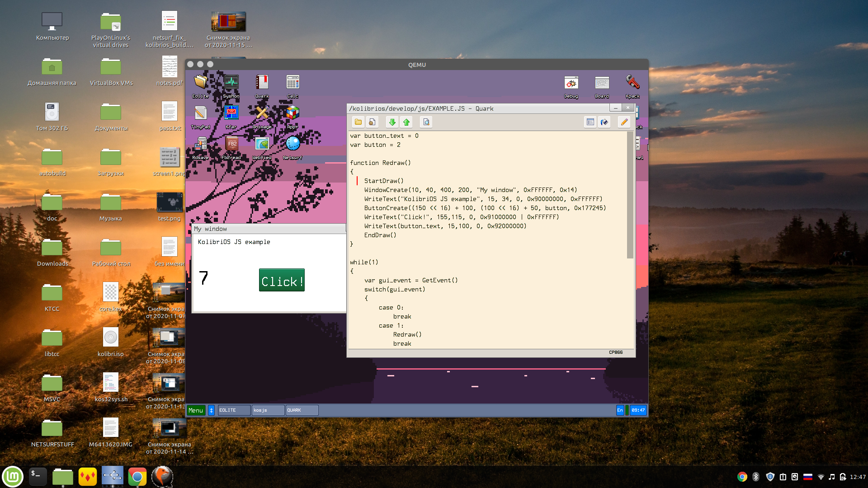This screenshot has width=868, height=488.
Task: Open the KolibriOS Menu button
Action: (196, 410)
